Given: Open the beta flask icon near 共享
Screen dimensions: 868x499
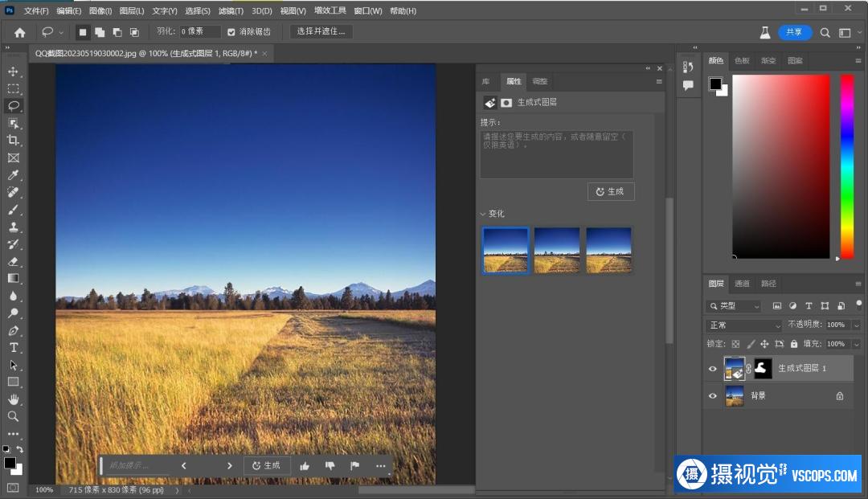Looking at the screenshot, I should coord(765,33).
